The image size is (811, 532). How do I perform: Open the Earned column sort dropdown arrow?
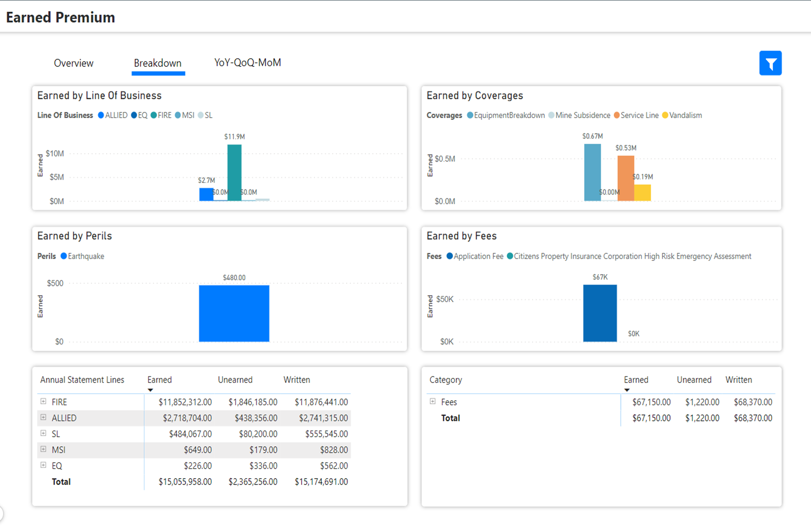(150, 390)
